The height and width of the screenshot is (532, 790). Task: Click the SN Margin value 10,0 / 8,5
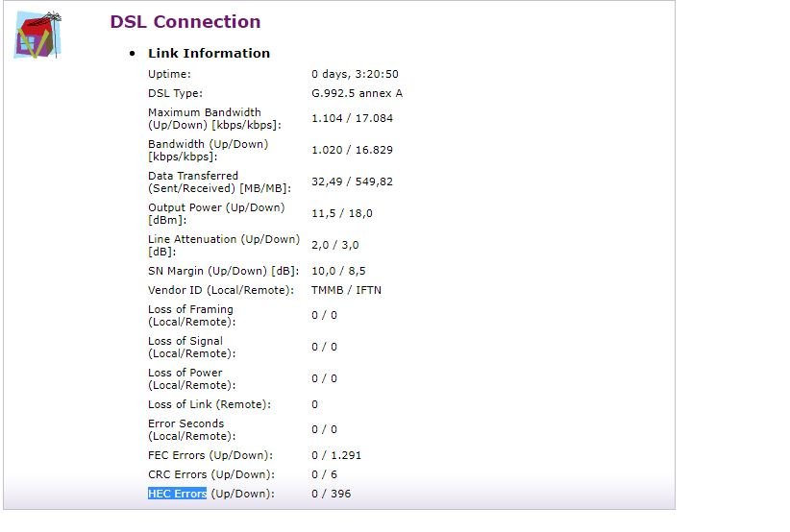click(x=338, y=271)
